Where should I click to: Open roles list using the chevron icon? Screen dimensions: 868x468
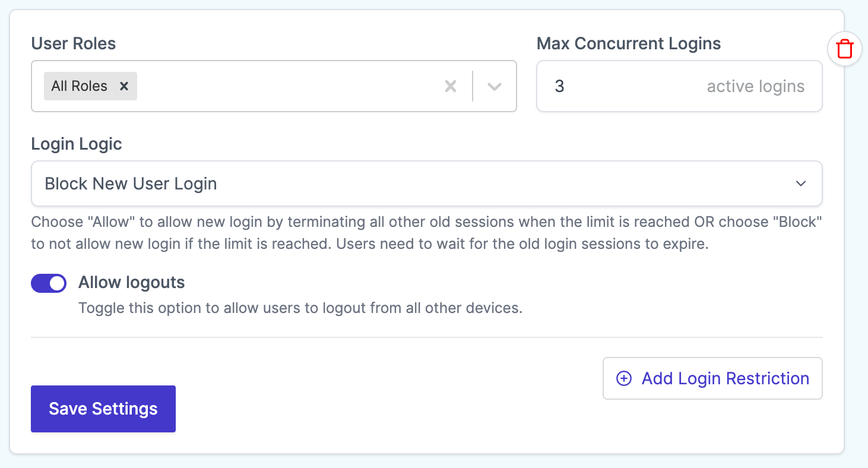point(493,86)
